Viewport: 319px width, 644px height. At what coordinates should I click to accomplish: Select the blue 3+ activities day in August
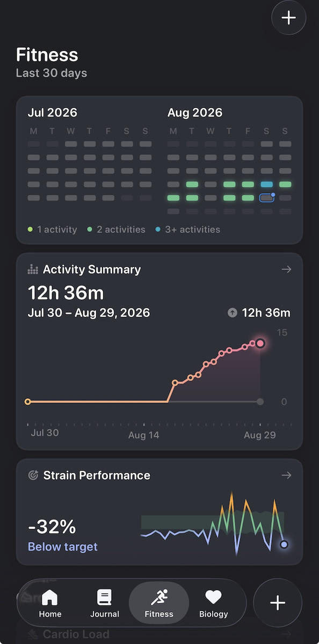coord(267,184)
